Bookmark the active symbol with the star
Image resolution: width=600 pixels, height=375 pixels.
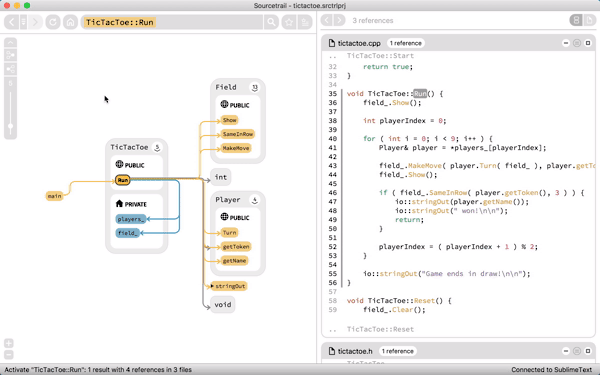(x=289, y=22)
